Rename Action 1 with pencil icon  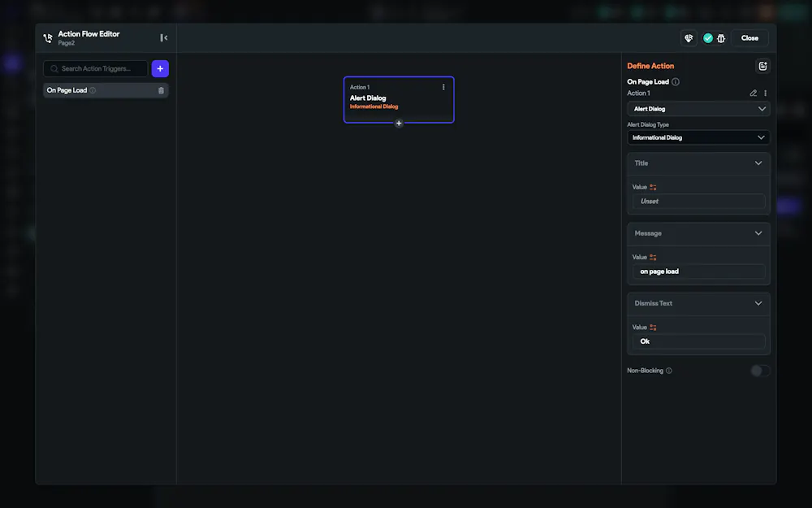(754, 93)
